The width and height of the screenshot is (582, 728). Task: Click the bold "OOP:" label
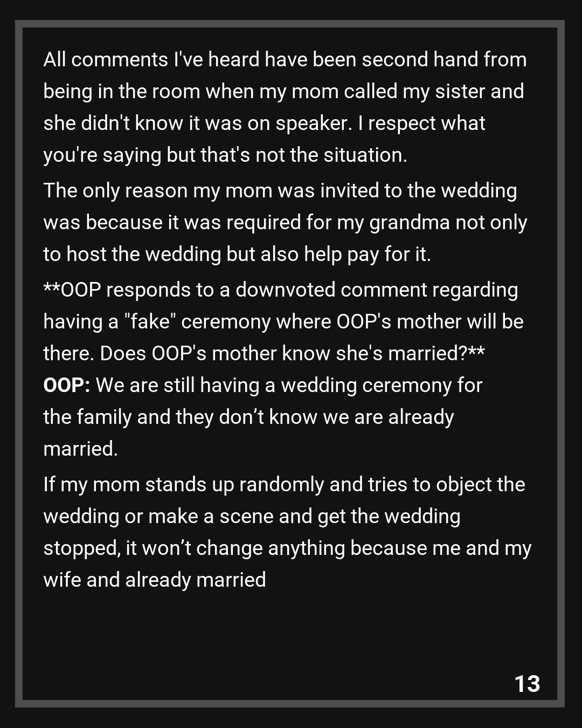coord(66,386)
